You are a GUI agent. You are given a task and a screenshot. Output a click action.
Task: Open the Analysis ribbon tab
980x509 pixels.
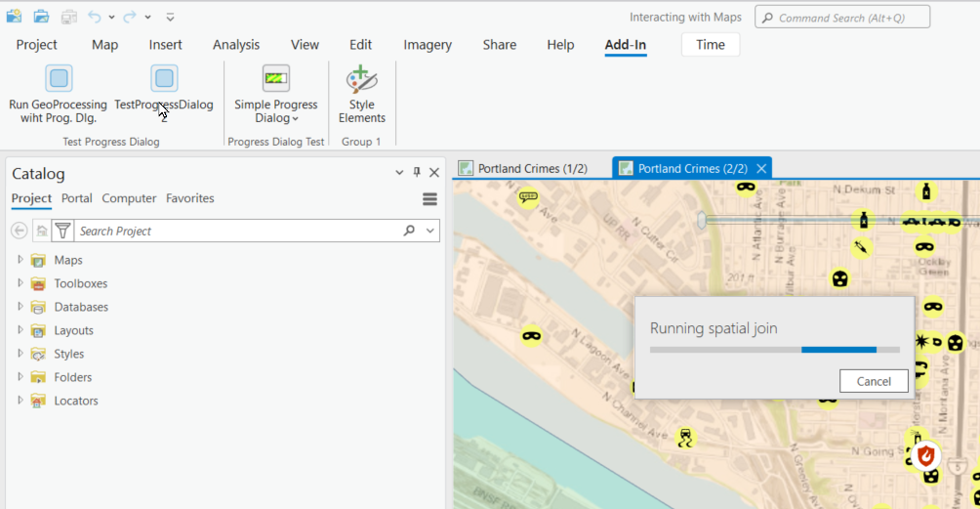click(236, 45)
